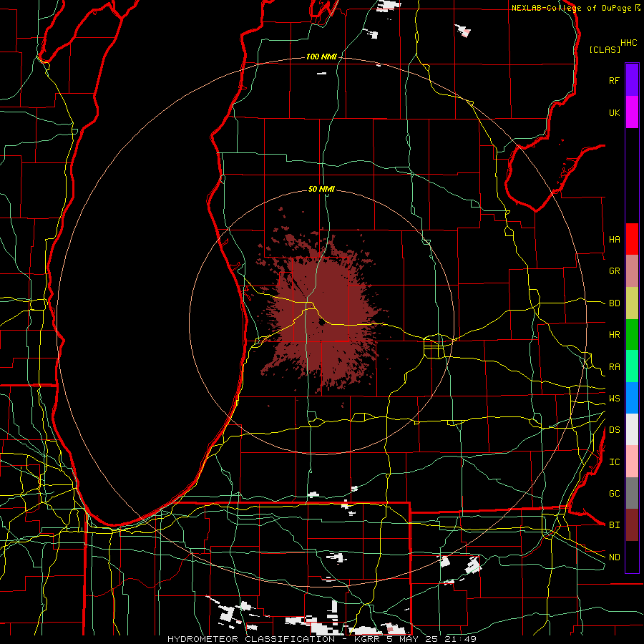This screenshot has width=644, height=644.
Task: Click the '100 NMI' range ring label
Action: [321, 57]
